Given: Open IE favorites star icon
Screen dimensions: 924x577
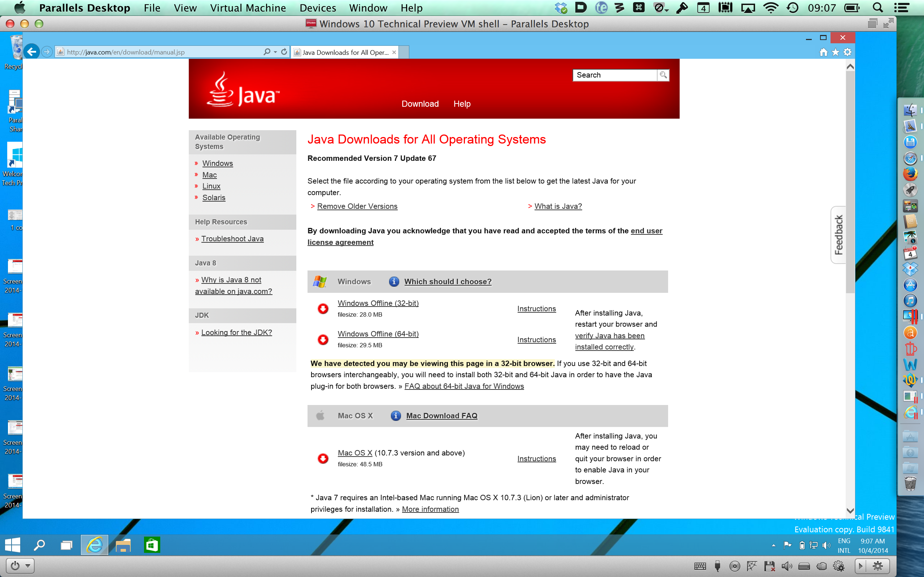Looking at the screenshot, I should [836, 52].
